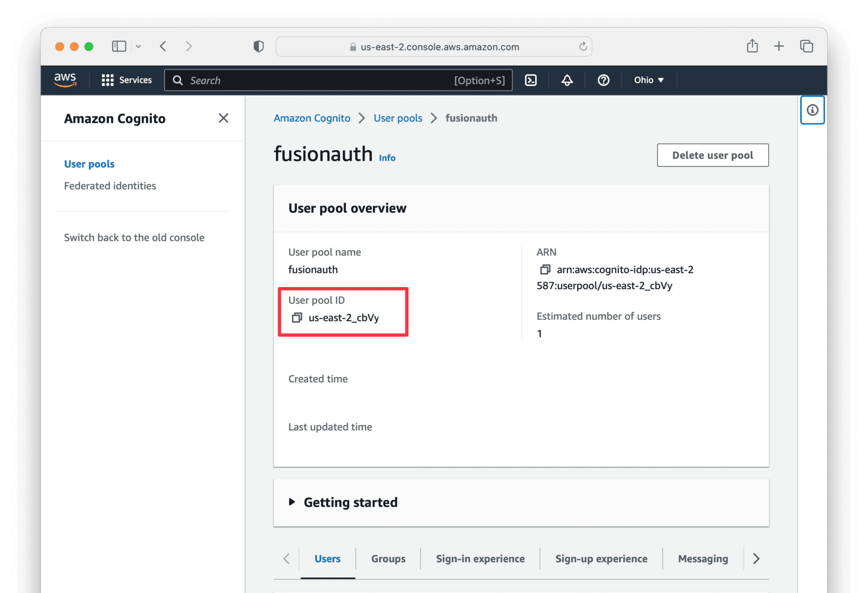The image size is (868, 593).
Task: Go to Amazon Cognito breadcrumb
Action: [x=312, y=118]
